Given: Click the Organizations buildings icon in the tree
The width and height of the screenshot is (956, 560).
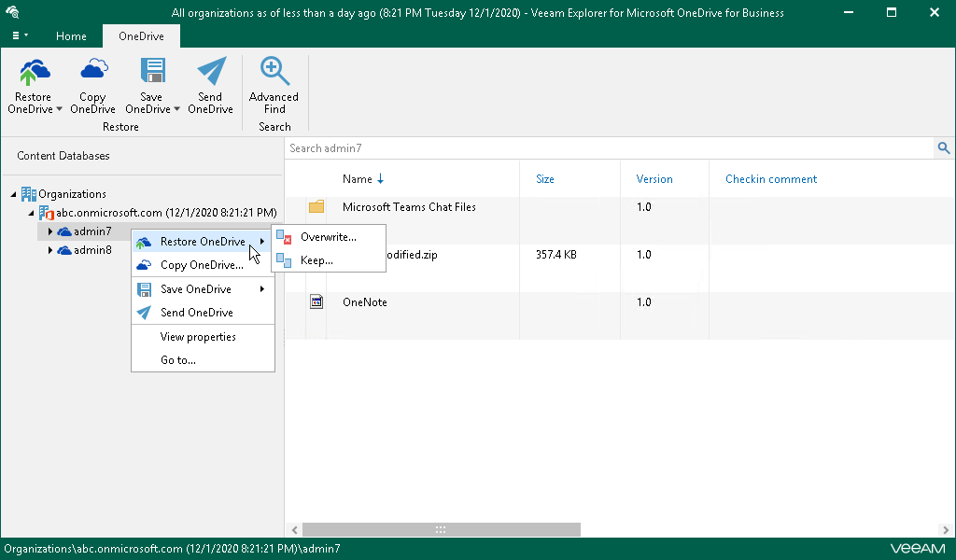Looking at the screenshot, I should coord(29,194).
